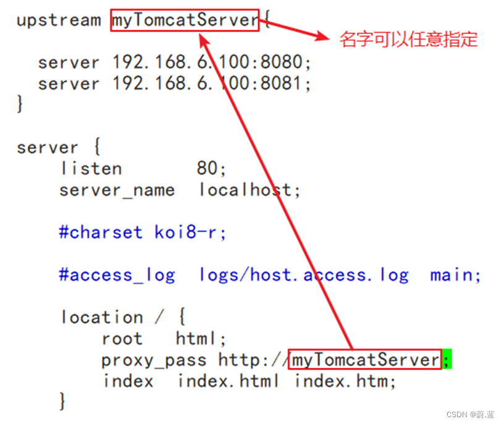Viewport: 504px width, 424px height.
Task: Click 'server' before the 8081 address
Action: point(69,84)
